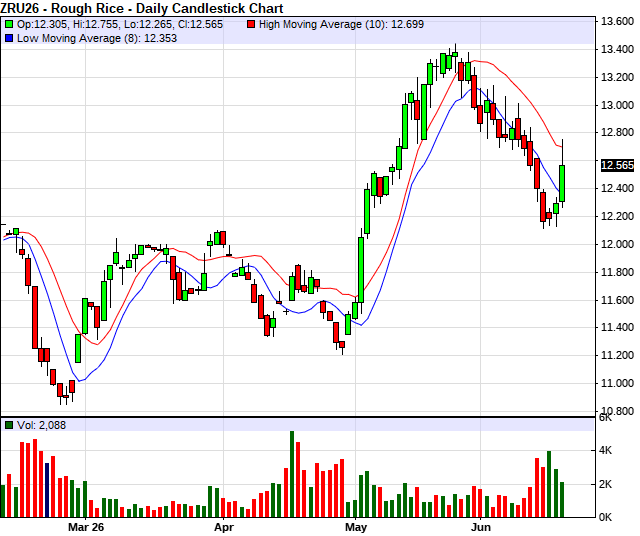The height and width of the screenshot is (536, 640).
Task: Click the 10.800 price axis label
Action: (617, 411)
